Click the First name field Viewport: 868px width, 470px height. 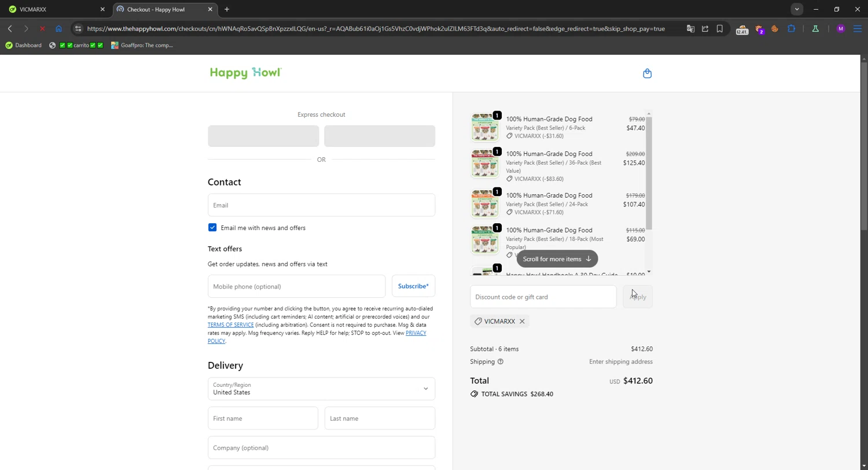263,419
